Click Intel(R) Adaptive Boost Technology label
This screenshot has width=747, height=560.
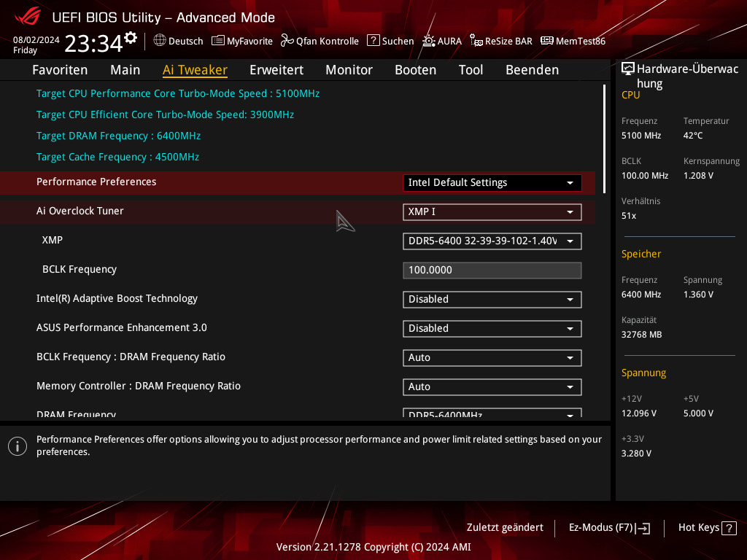117,298
